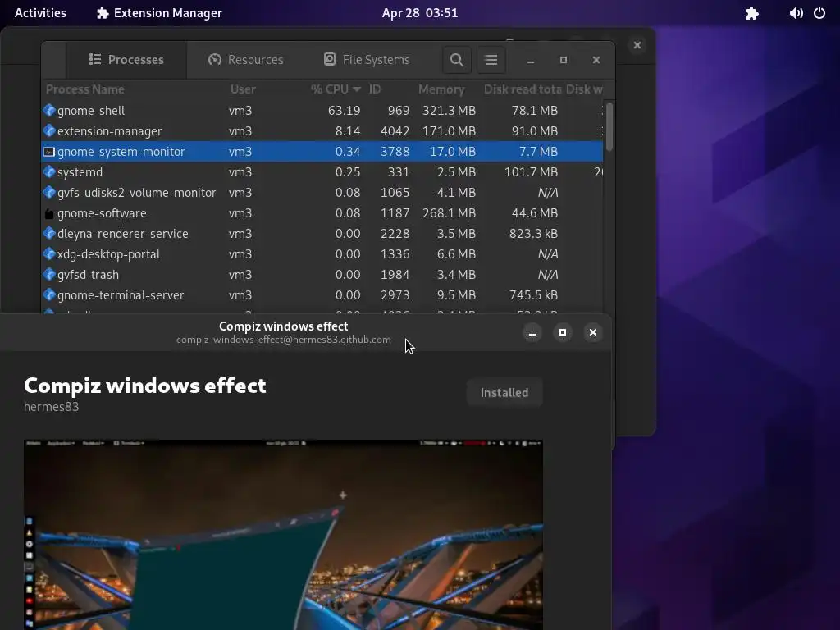Select the gnome-terminal-server process row

pos(322,295)
